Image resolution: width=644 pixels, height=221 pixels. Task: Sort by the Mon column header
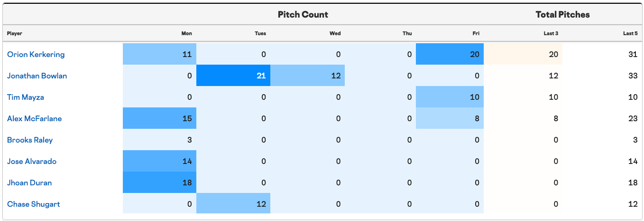pyautogui.click(x=186, y=33)
